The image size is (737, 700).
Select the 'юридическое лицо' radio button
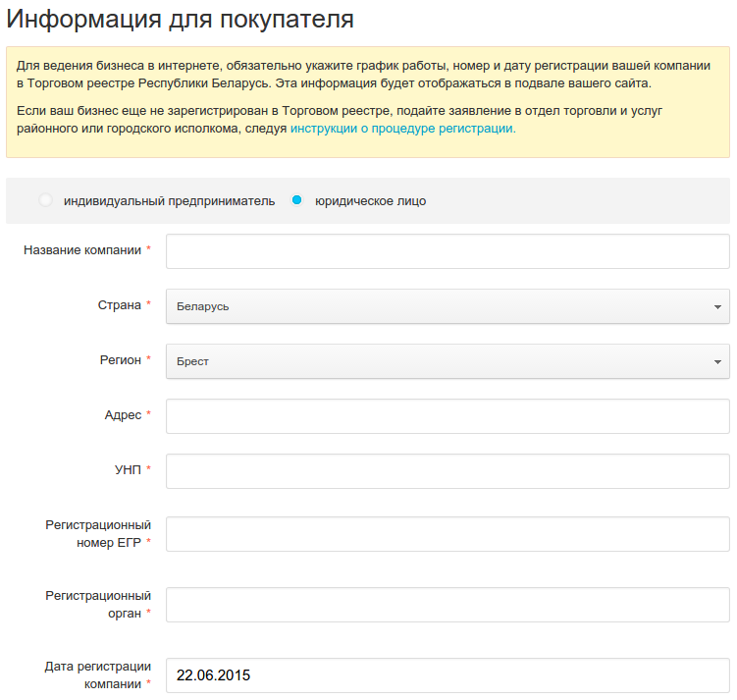pyautogui.click(x=296, y=200)
